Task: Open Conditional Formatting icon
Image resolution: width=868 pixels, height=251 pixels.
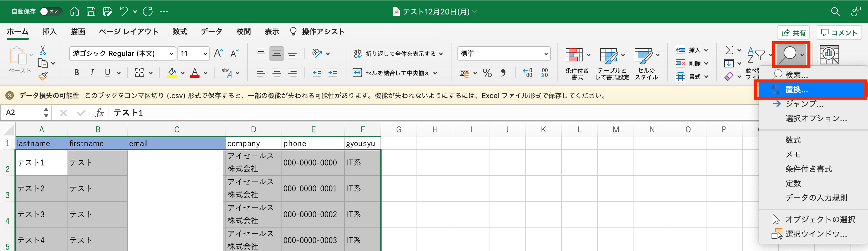Action: pyautogui.click(x=574, y=55)
